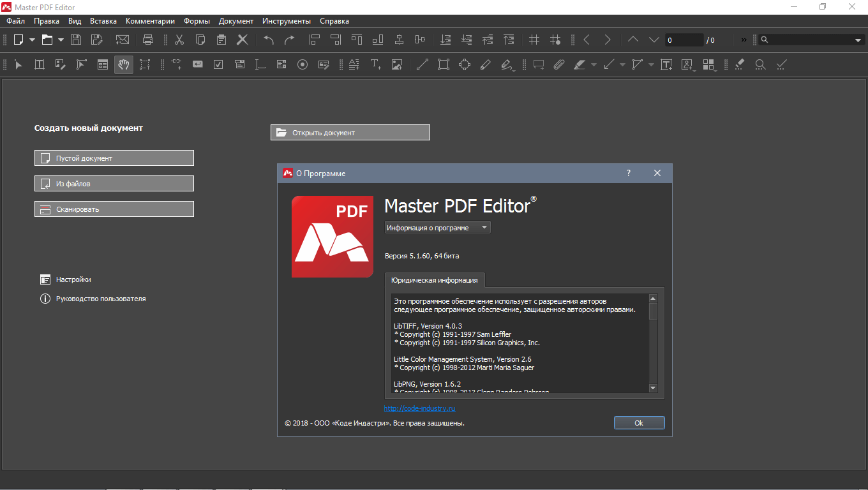Select the Edit Forms tool icon
868x490 pixels.
click(x=103, y=64)
